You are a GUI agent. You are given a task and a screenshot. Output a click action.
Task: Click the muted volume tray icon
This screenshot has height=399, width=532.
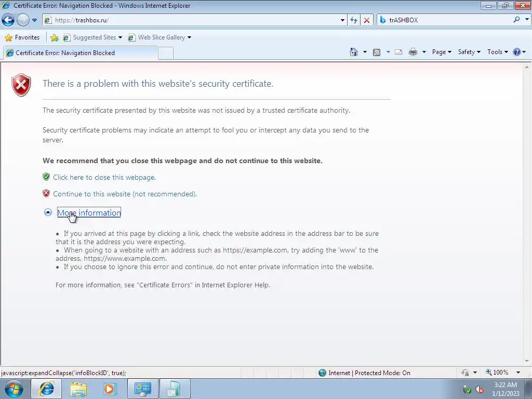[480, 390]
